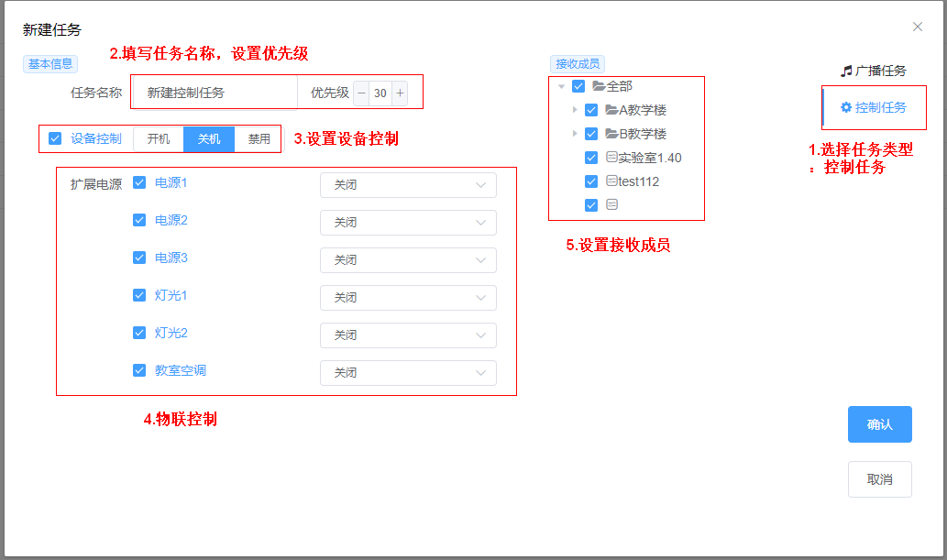Click the 取消 button
Screen dimensions: 947x560
879,479
